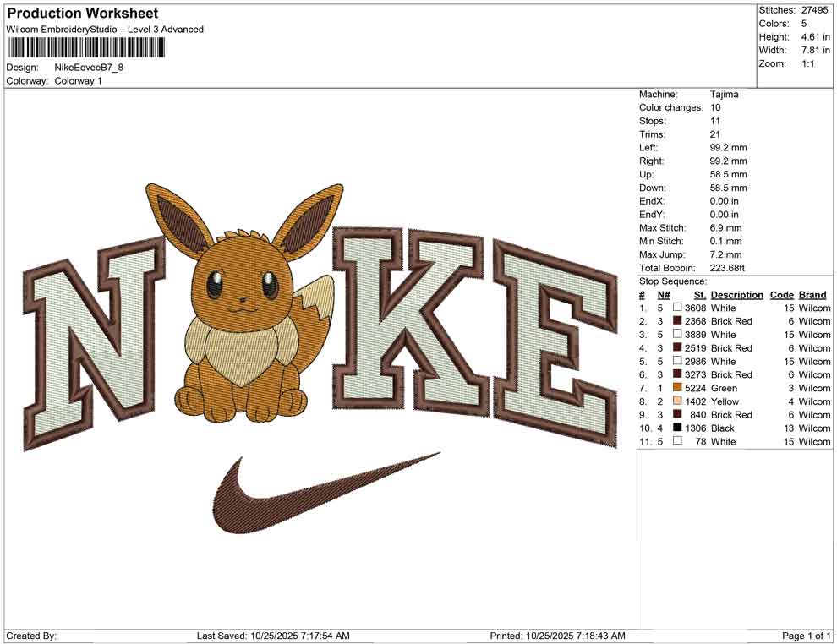Click the Production Worksheet title

pyautogui.click(x=83, y=13)
